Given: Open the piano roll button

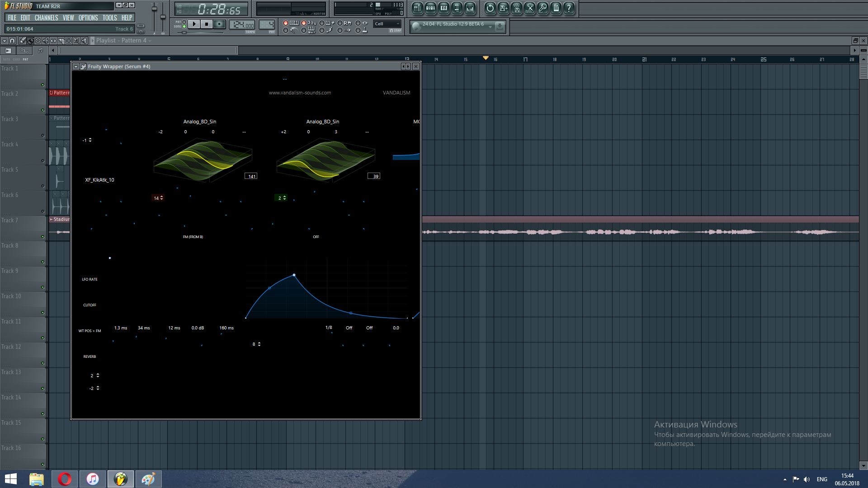Looking at the screenshot, I should coord(444,8).
